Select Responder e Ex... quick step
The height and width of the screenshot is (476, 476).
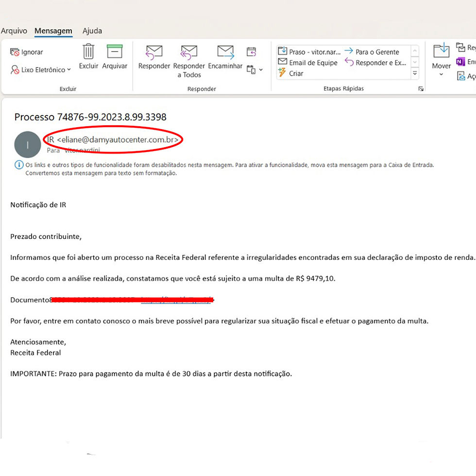coord(375,63)
